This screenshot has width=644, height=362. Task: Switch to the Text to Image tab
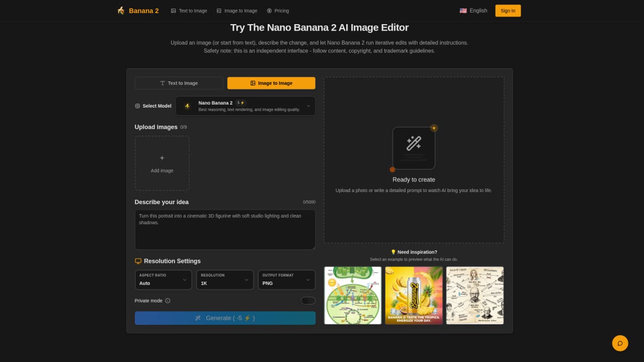[179, 83]
